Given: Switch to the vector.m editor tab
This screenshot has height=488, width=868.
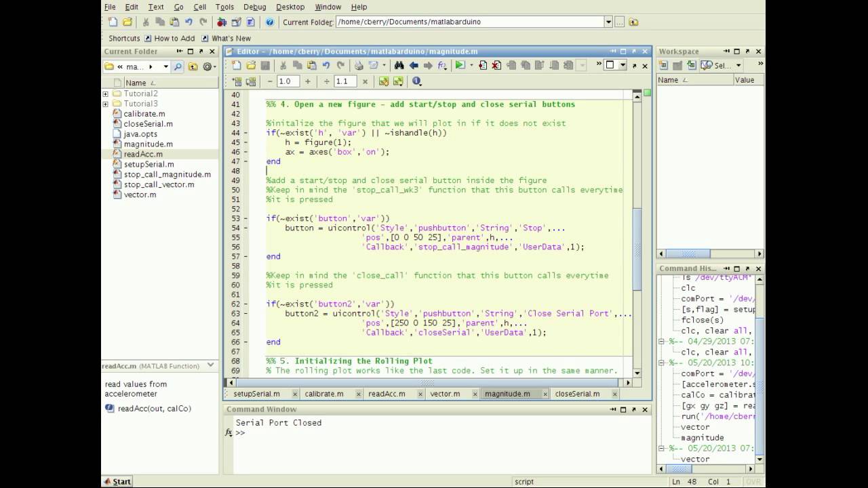Looking at the screenshot, I should tap(445, 394).
